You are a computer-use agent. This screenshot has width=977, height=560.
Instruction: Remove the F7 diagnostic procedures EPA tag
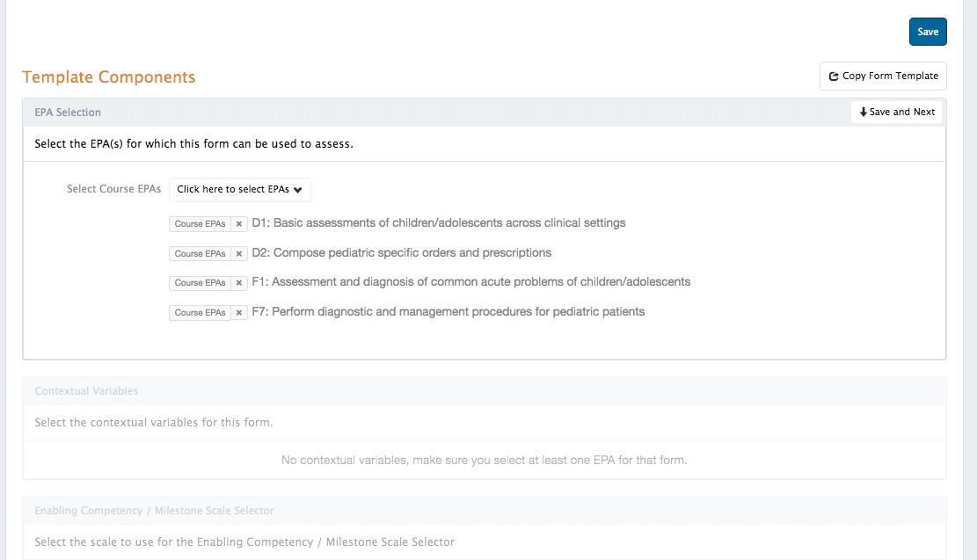coord(239,313)
